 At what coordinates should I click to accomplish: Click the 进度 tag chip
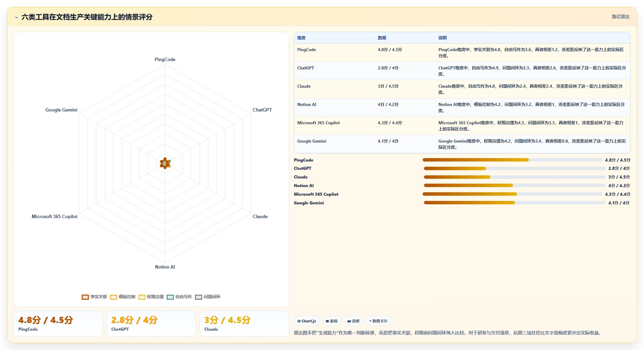353,321
